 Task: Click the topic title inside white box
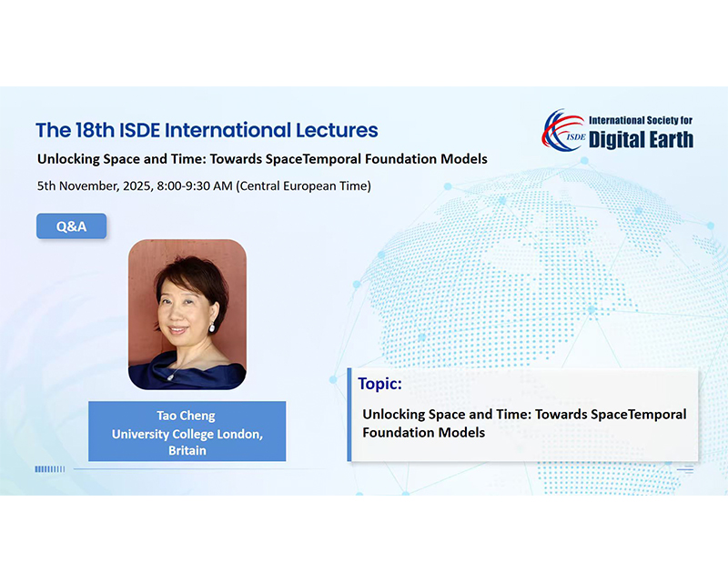(523, 423)
